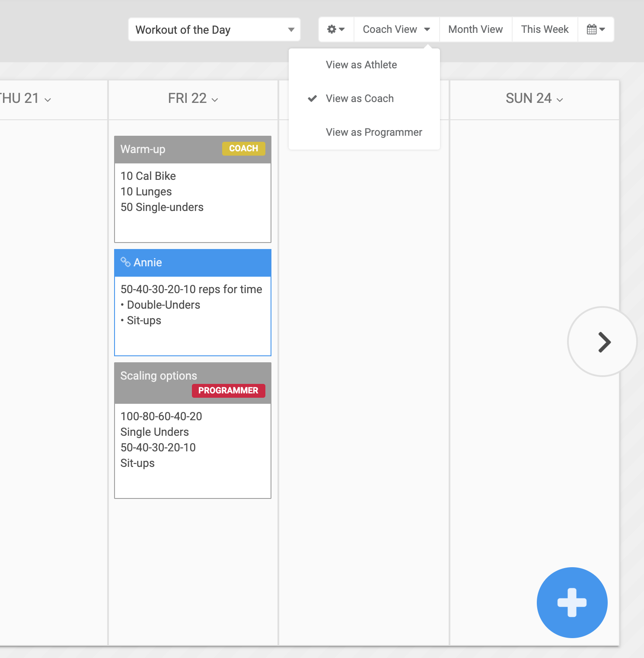Viewport: 644px width, 658px height.
Task: Expand the Coach View dropdown
Action: (x=396, y=29)
